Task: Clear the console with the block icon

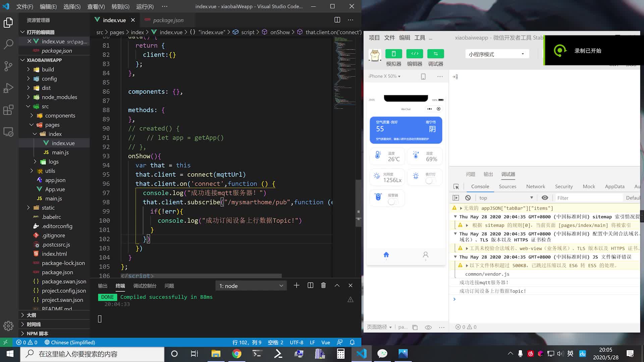Action: coord(468,198)
